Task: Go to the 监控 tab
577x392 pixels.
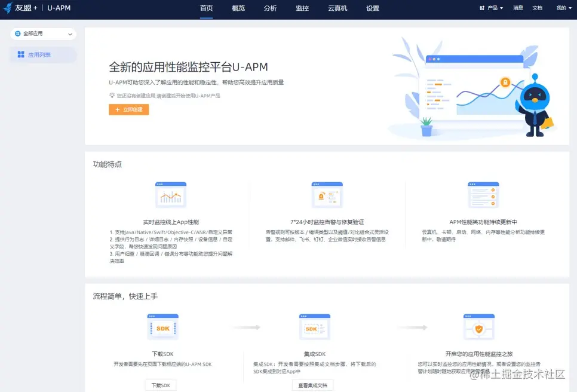Action: point(302,8)
